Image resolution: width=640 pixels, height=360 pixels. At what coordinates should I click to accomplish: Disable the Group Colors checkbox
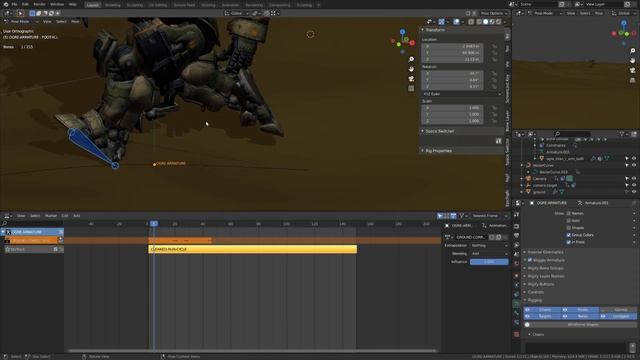(569, 235)
